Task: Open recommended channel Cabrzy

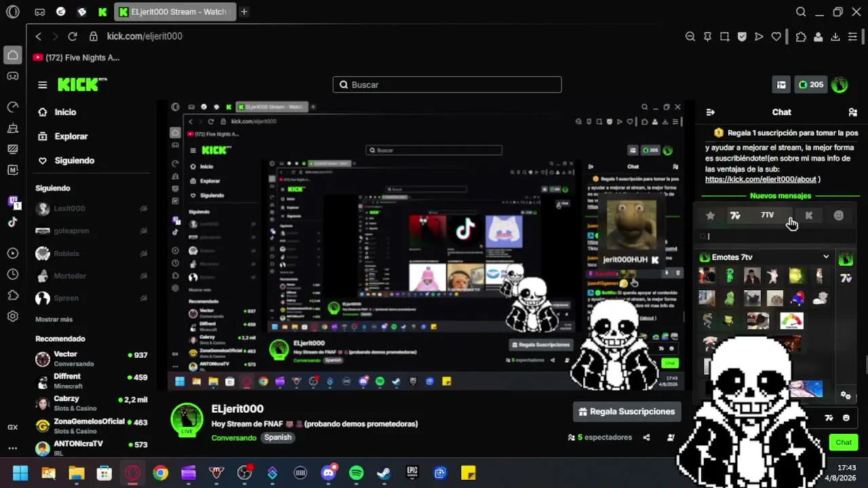Action: click(92, 403)
